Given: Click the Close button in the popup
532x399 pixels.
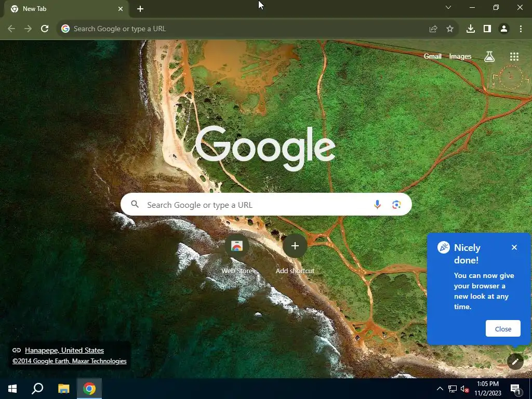Looking at the screenshot, I should [503, 328].
